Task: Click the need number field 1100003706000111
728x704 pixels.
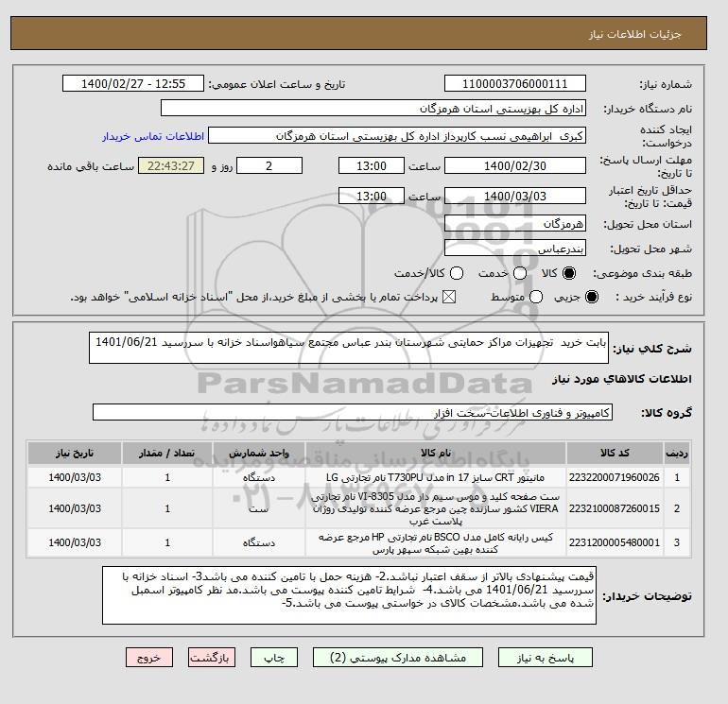Action: tap(515, 84)
